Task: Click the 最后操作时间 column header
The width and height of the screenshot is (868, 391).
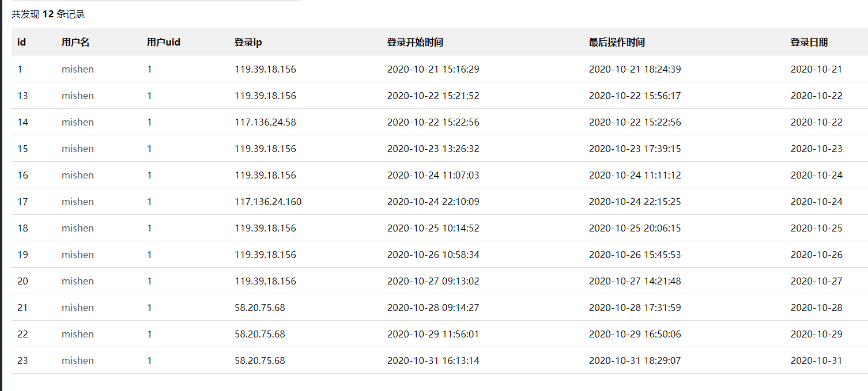Action: pos(617,43)
